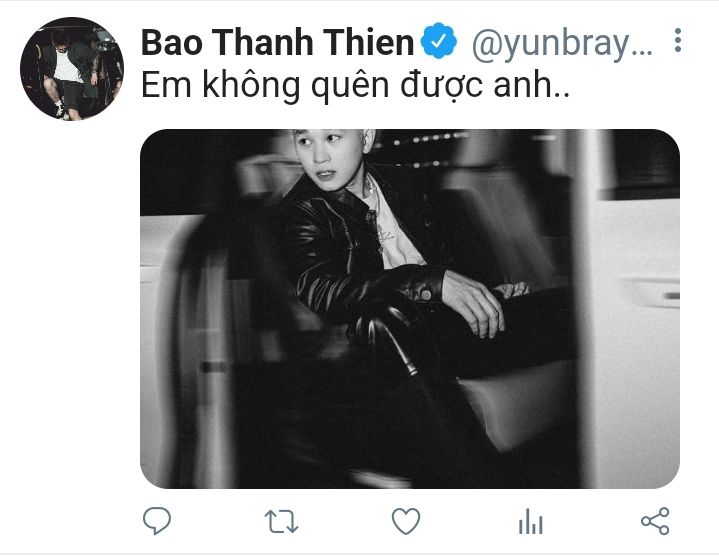Screen dimensions: 719x557
Task: Click the car door on photo's right side
Action: 631,309
